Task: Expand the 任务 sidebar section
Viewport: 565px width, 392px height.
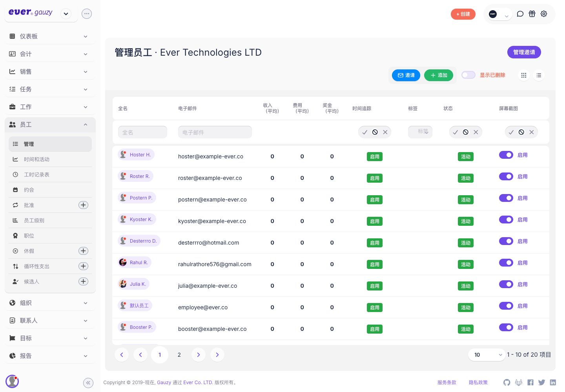Action: 50,89
